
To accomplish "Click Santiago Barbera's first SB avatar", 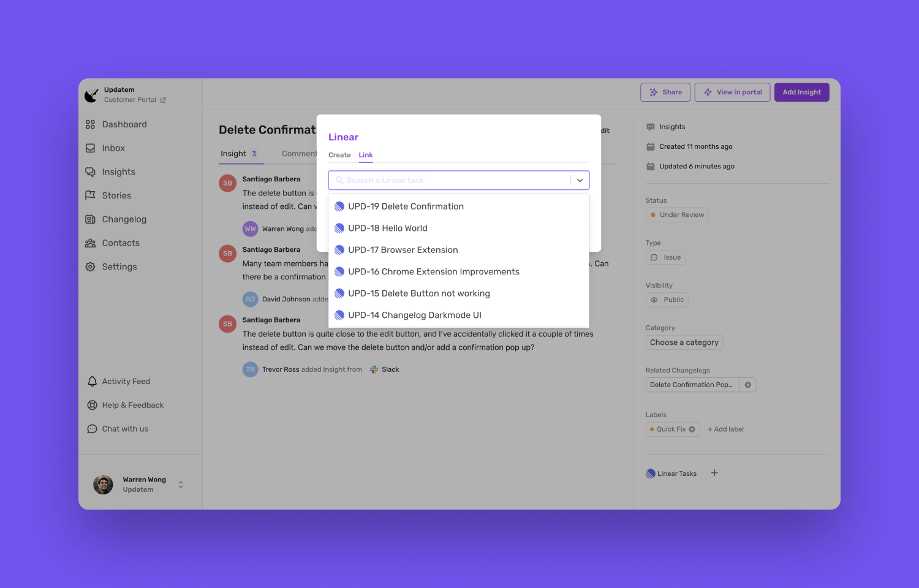I will 228,183.
